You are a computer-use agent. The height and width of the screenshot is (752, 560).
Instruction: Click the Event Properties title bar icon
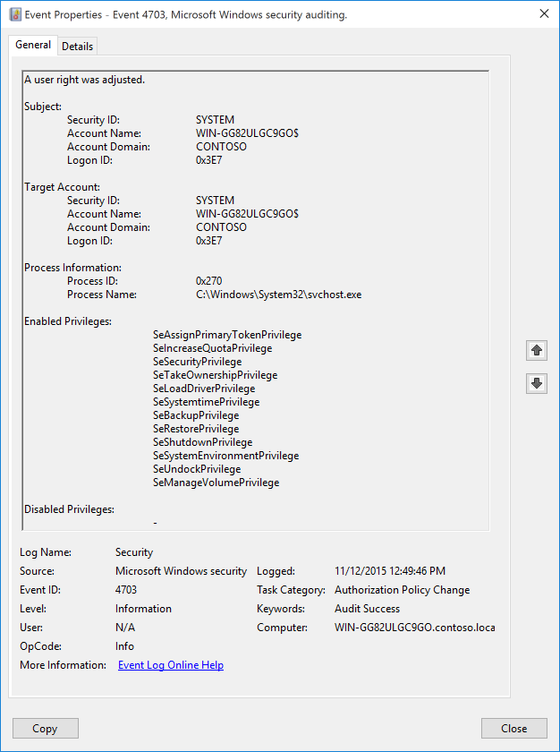coord(15,14)
